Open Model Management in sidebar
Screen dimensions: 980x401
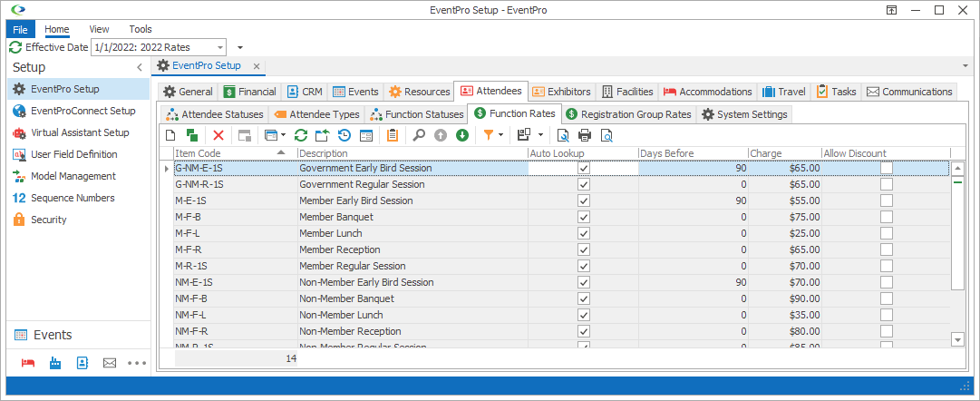78,176
